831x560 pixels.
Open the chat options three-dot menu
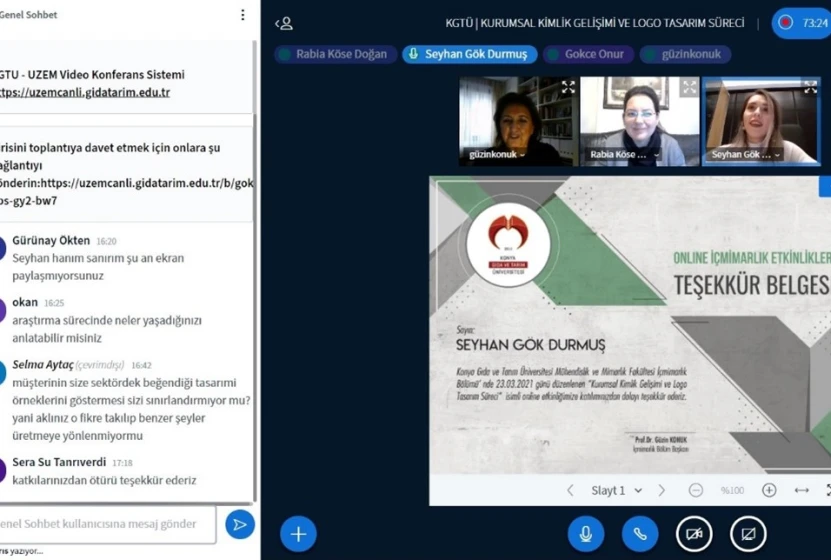point(242,15)
